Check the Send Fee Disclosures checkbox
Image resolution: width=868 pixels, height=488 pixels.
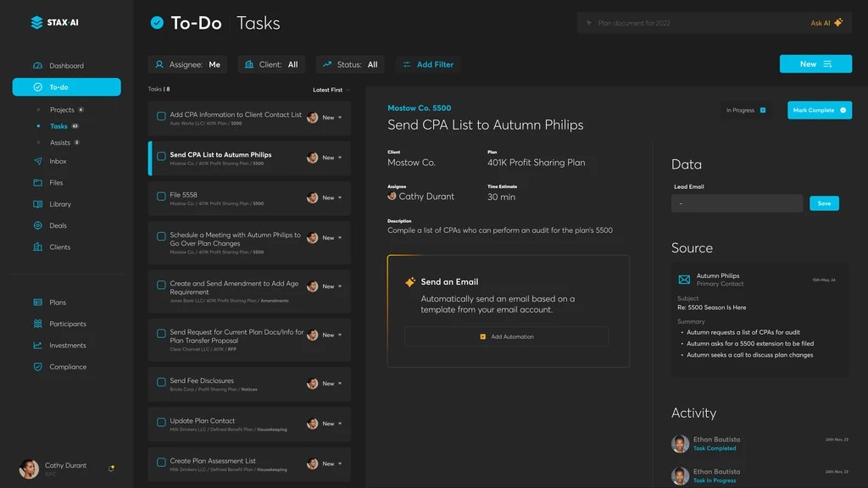(x=161, y=383)
